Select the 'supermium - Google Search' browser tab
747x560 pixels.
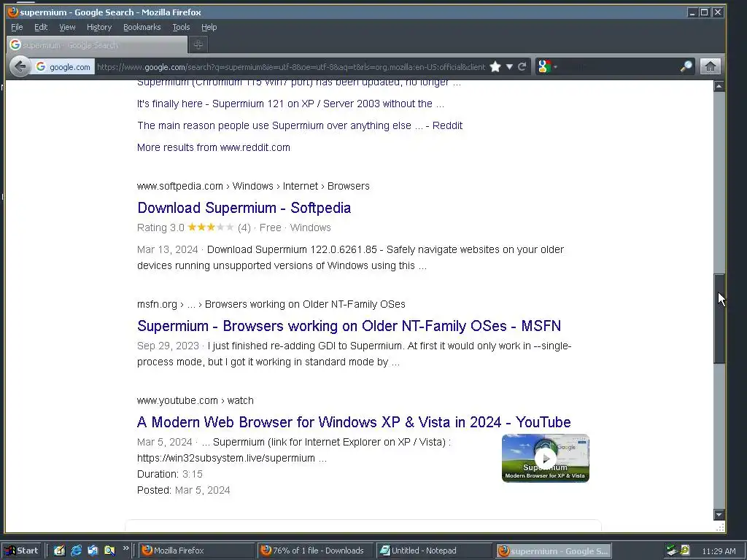pyautogui.click(x=97, y=44)
